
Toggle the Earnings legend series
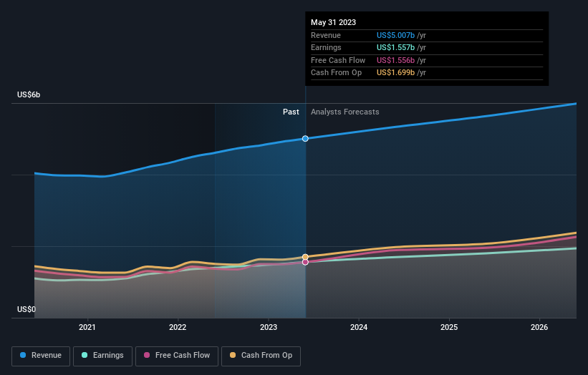point(102,356)
